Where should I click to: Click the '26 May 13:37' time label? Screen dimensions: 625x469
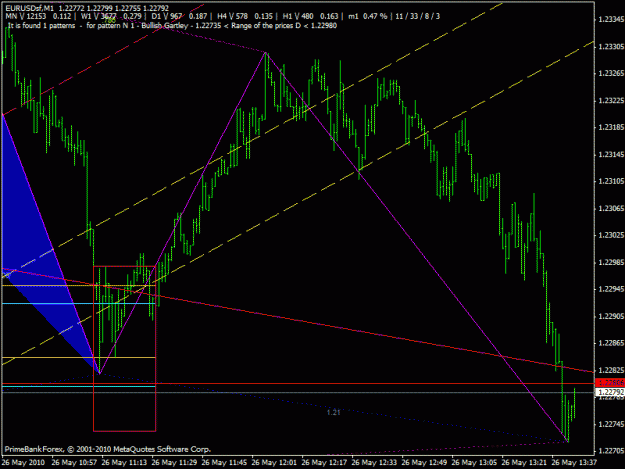pos(574,463)
